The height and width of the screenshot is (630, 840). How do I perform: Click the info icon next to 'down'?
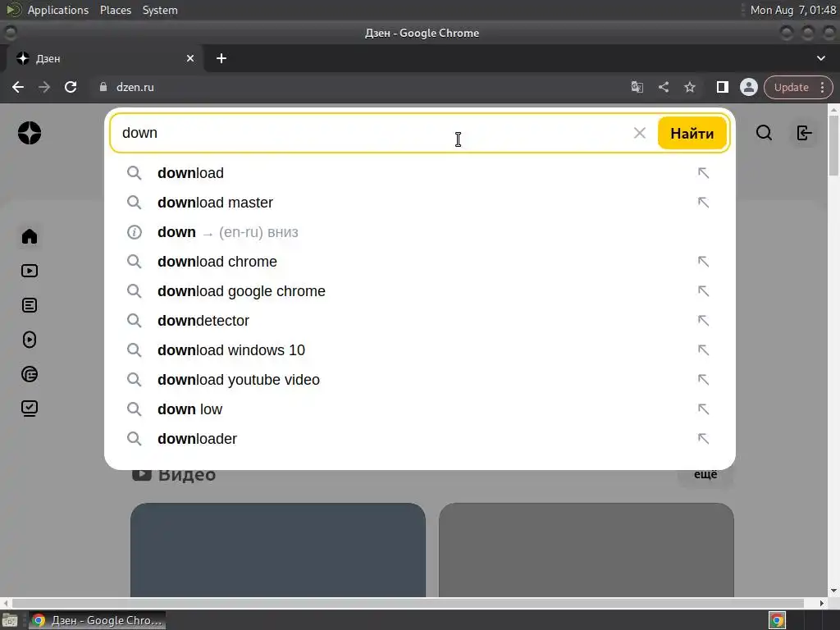[x=134, y=232]
